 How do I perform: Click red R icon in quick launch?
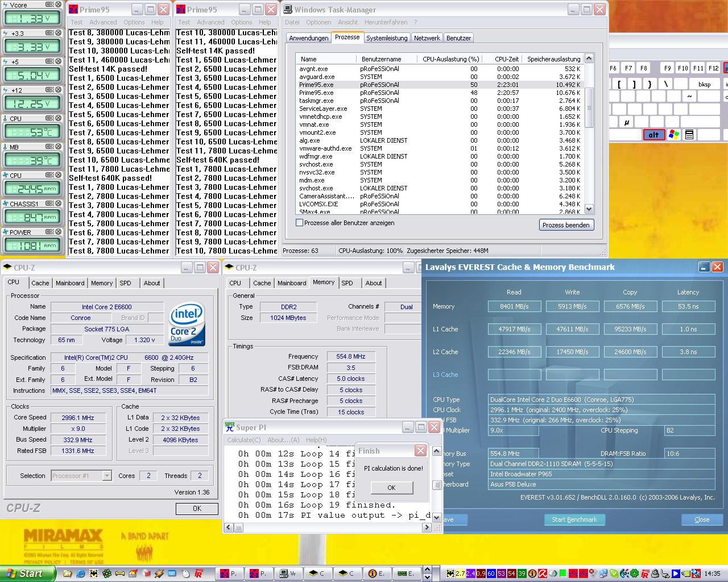point(198,573)
